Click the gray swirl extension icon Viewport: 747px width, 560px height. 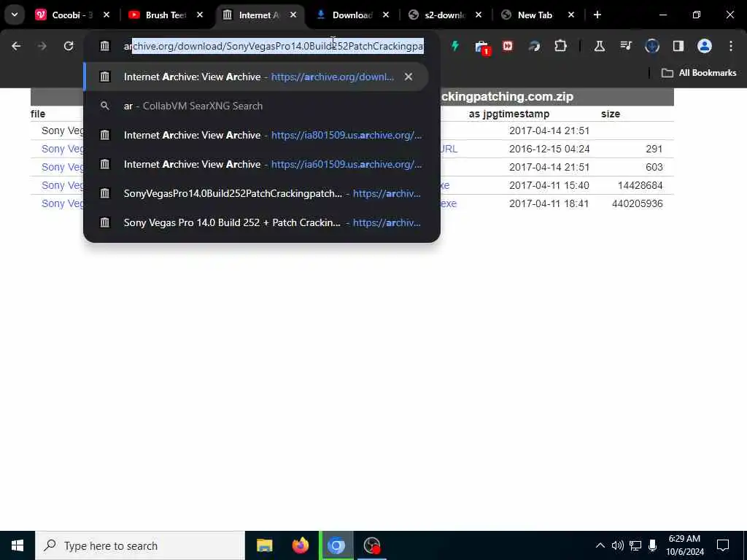pos(534,46)
